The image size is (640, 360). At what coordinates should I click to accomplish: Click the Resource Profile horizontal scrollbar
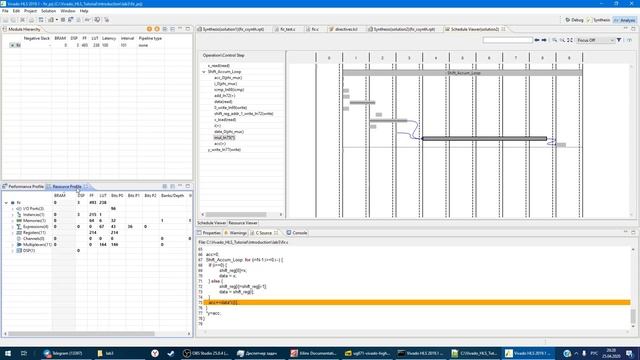coord(81,334)
